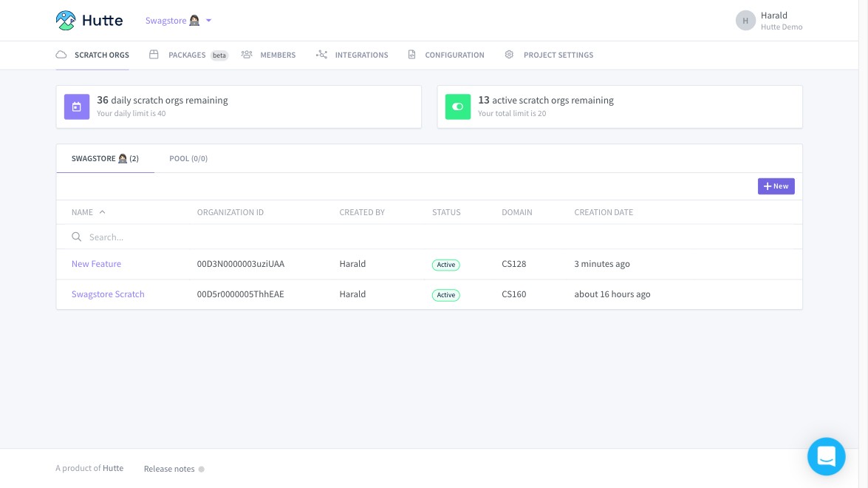The image size is (868, 488).
Task: Click Active badge for New Feature
Action: (x=446, y=265)
